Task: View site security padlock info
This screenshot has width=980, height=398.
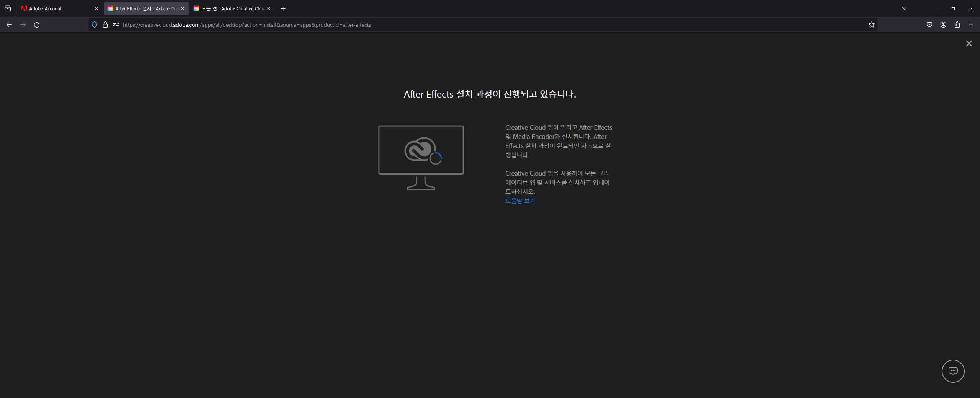Action: tap(105, 25)
